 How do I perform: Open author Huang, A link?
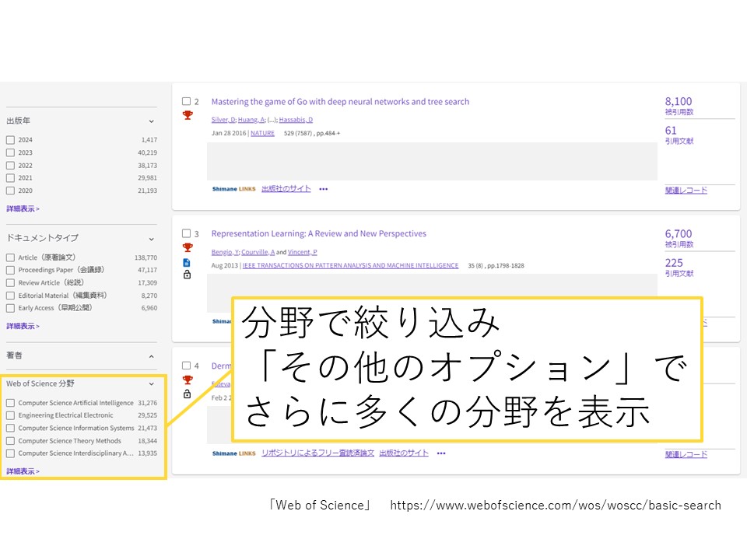(x=251, y=120)
